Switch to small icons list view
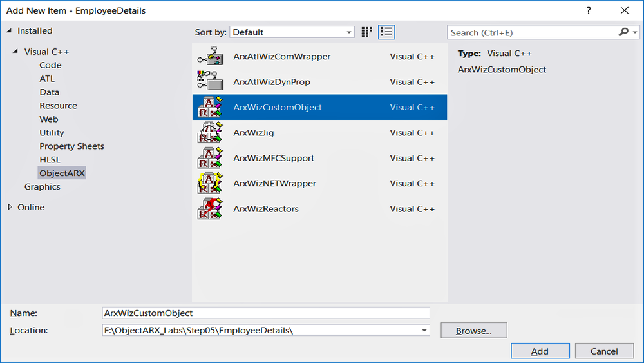This screenshot has height=363, width=644. click(x=386, y=32)
